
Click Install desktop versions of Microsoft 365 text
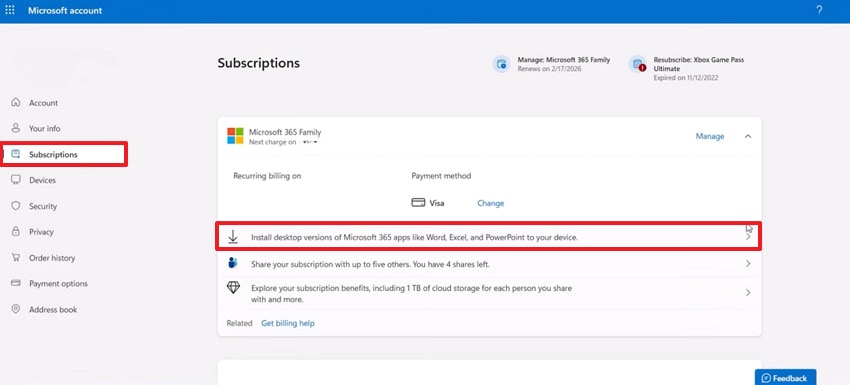click(x=414, y=238)
